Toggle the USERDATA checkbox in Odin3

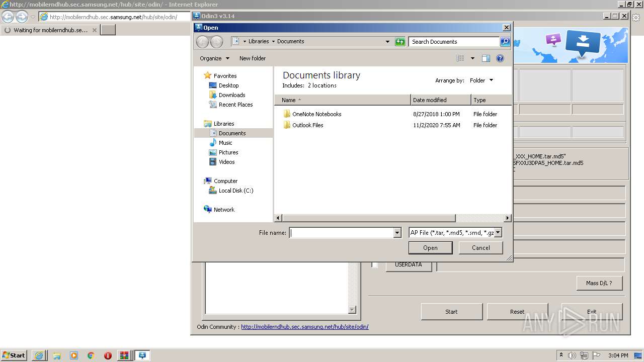pyautogui.click(x=374, y=265)
